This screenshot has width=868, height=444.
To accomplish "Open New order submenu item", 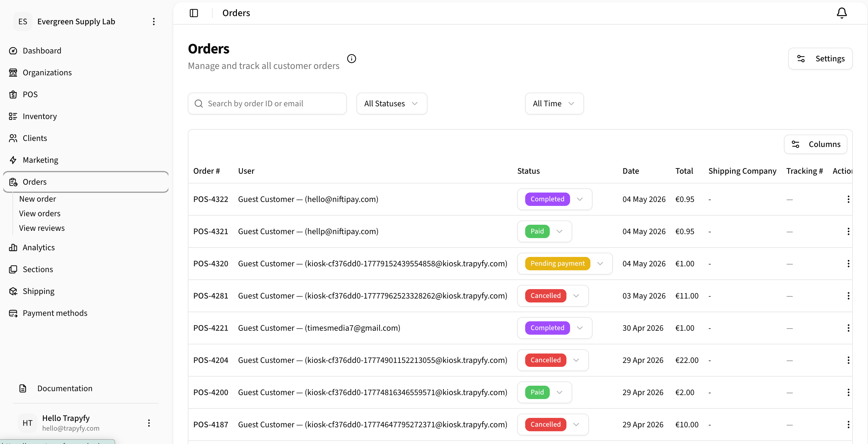I will point(37,199).
